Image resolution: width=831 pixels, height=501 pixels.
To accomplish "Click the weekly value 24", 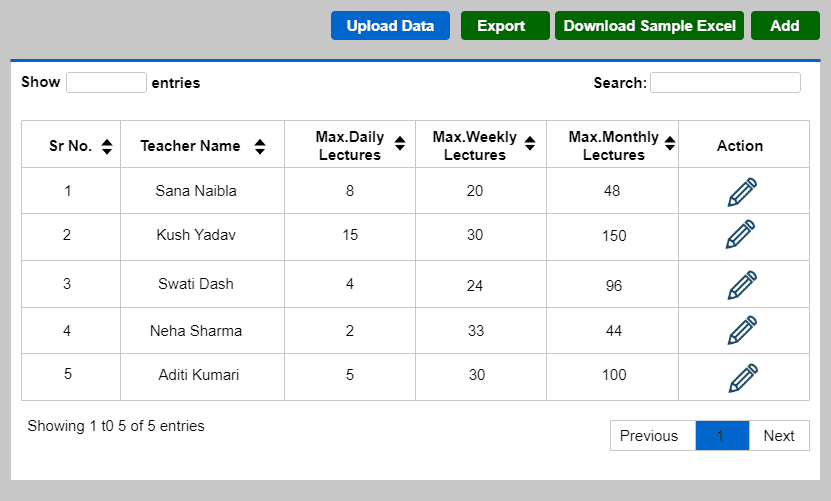I will [x=475, y=286].
